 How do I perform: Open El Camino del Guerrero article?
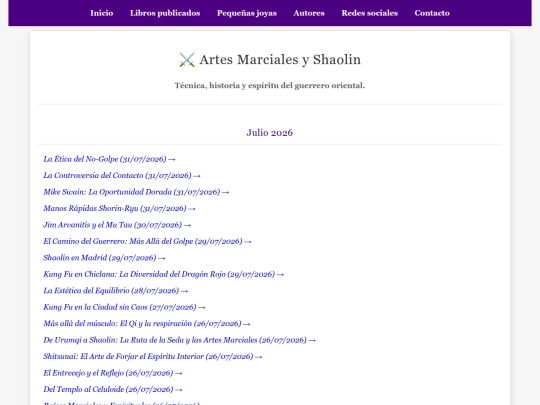[147, 241]
